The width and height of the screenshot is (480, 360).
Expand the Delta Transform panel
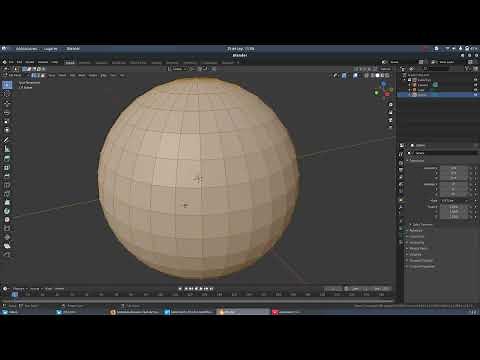[x=421, y=225]
